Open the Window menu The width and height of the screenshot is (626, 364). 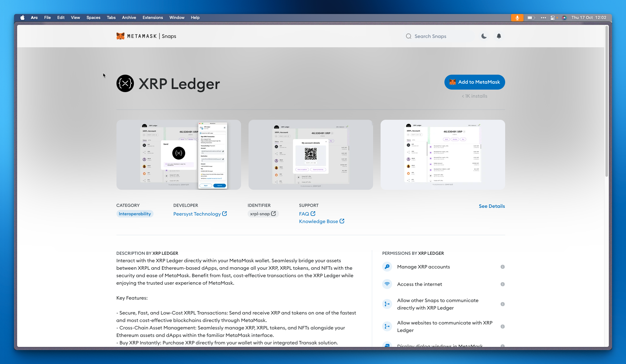pos(177,17)
